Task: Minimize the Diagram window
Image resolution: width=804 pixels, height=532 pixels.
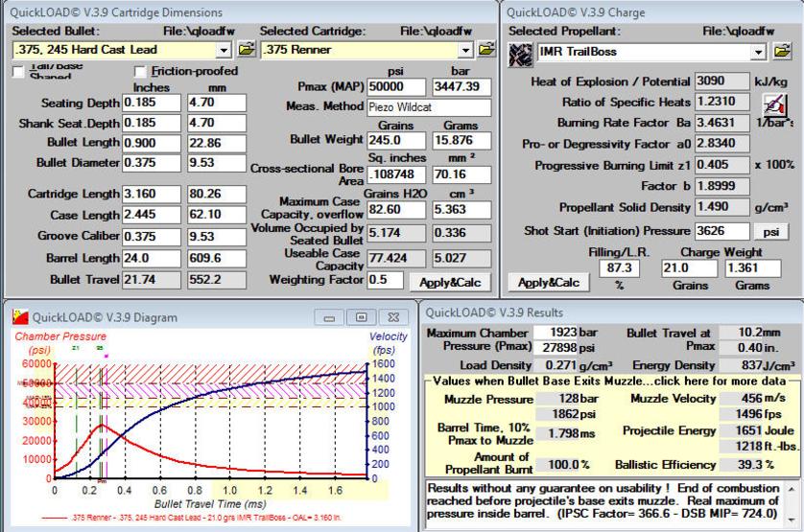Action: (x=331, y=316)
